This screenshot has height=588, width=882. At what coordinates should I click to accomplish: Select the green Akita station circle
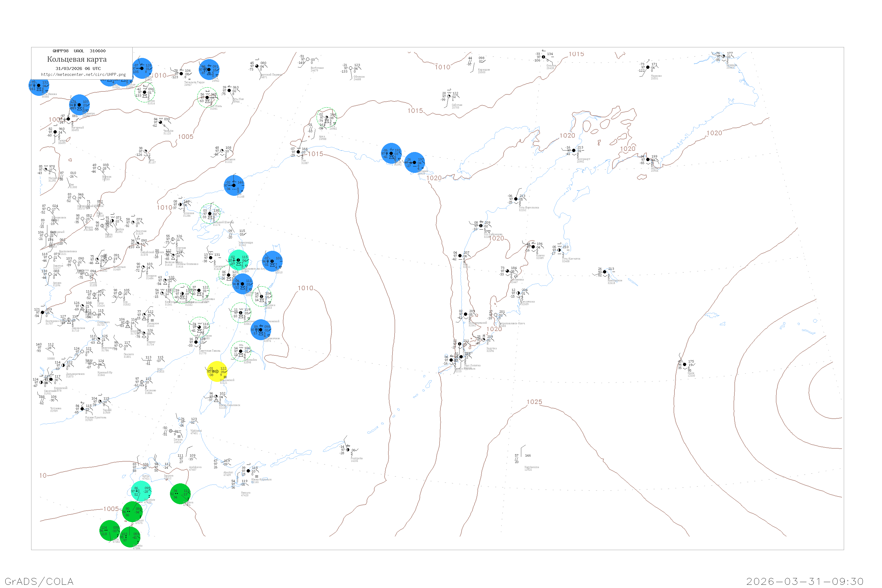pos(109,530)
